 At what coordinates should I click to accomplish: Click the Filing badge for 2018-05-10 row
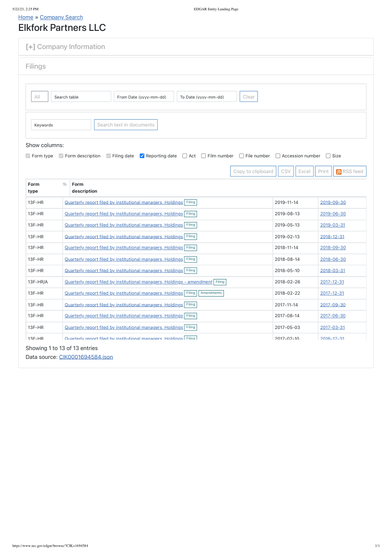coord(191,271)
